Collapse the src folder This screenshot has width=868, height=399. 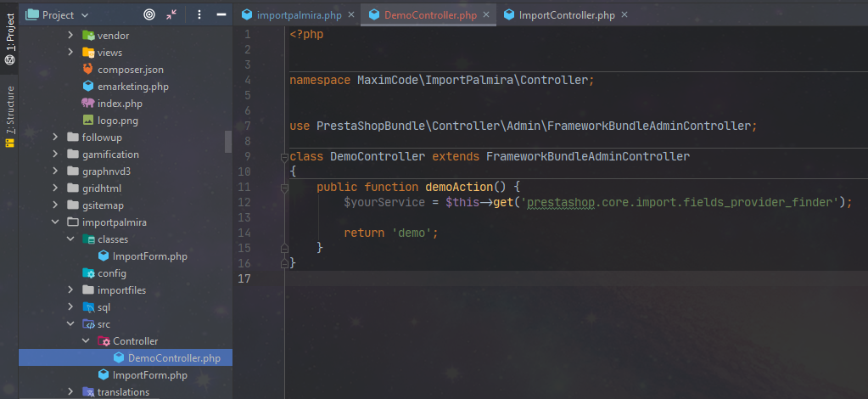point(70,324)
